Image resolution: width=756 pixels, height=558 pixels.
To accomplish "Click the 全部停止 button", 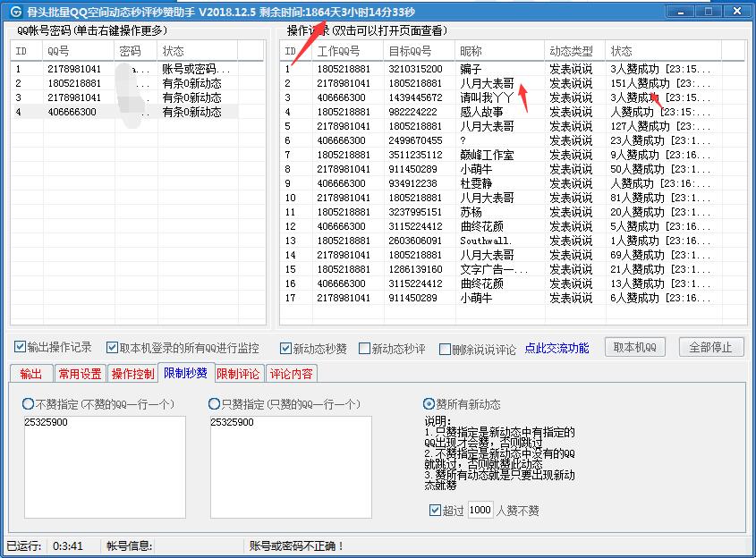I will (711, 347).
